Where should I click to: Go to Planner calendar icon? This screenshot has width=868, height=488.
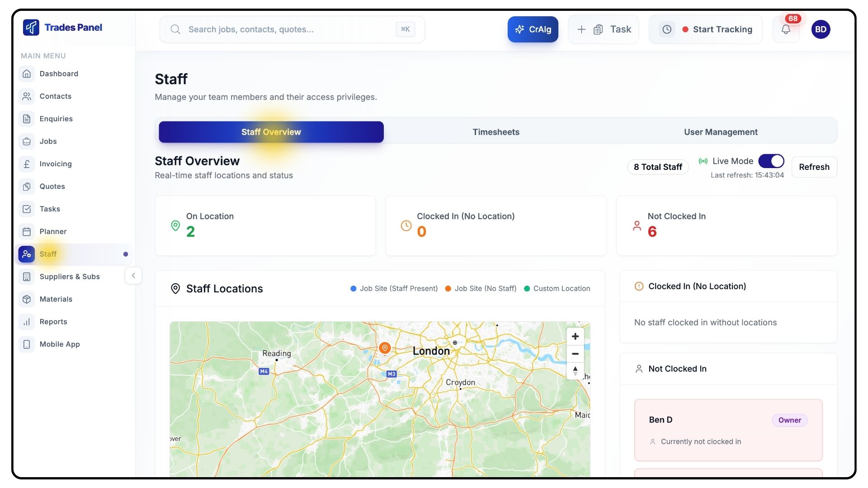pos(27,232)
